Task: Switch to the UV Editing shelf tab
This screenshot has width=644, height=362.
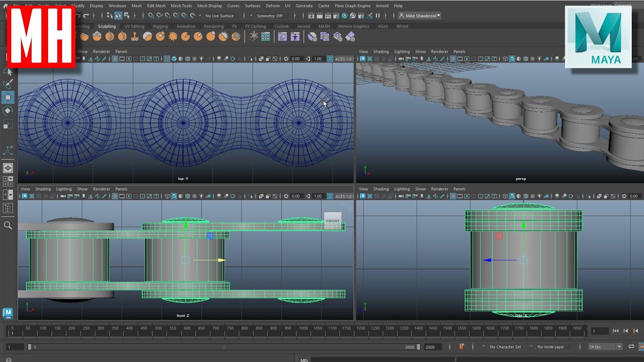Action: pyautogui.click(x=134, y=26)
